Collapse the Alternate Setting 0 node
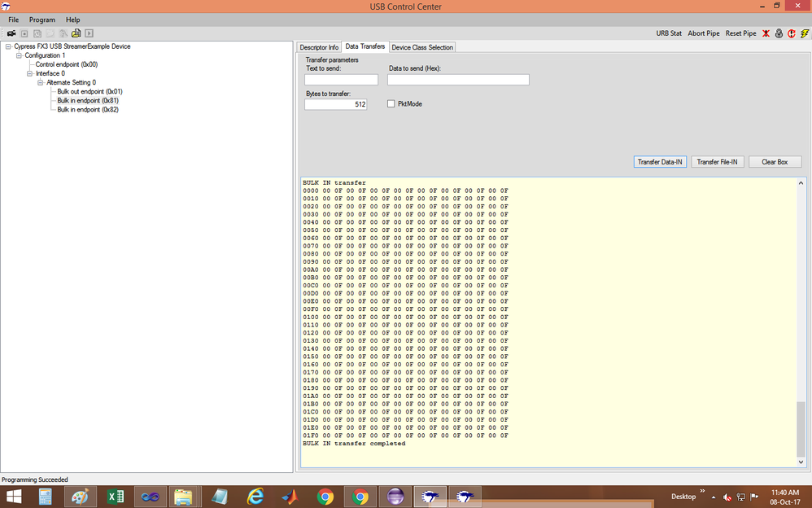Image resolution: width=812 pixels, height=508 pixels. coord(40,82)
